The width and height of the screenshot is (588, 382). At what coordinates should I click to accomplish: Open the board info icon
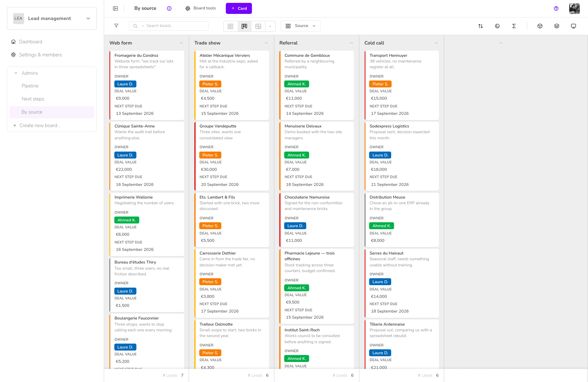[x=169, y=8]
